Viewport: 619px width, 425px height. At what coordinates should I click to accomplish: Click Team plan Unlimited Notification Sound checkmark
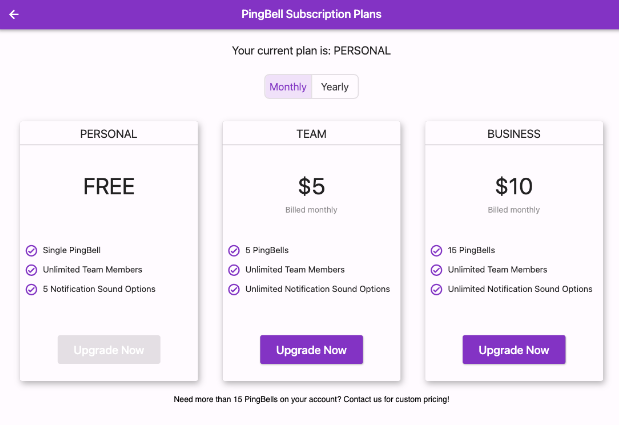pyautogui.click(x=234, y=289)
